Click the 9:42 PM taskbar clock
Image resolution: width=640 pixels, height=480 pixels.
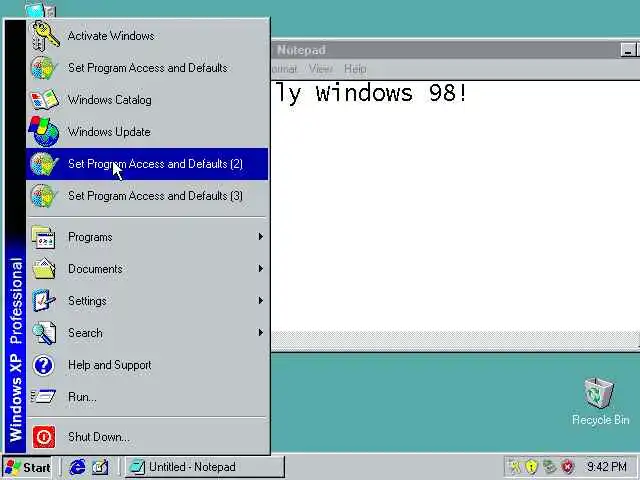click(607, 467)
